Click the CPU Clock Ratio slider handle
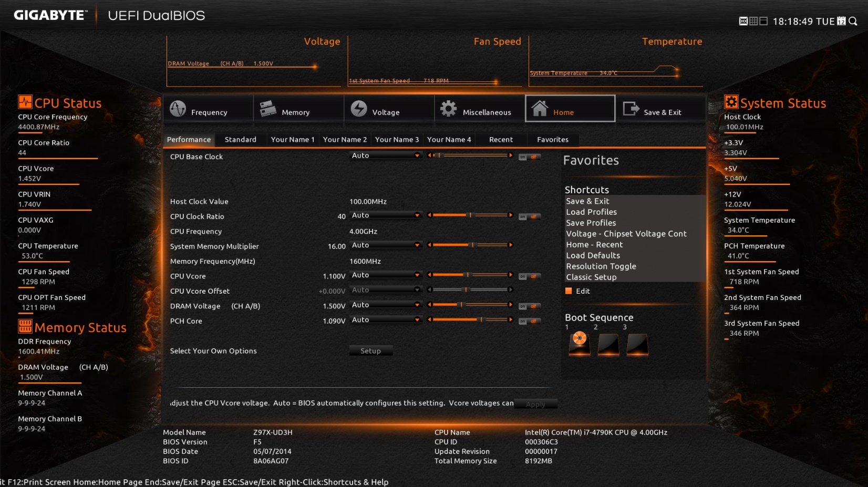 [x=470, y=215]
